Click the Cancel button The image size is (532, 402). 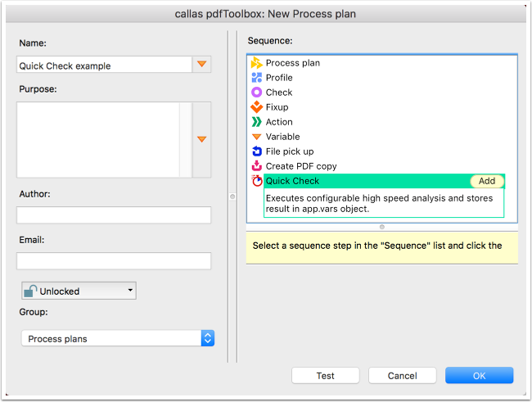click(403, 376)
